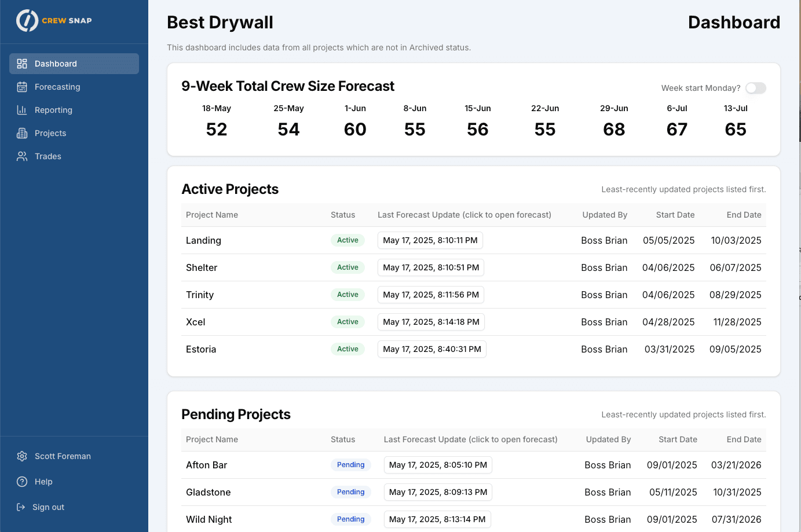
Task: Click the Landing project name
Action: (x=203, y=240)
